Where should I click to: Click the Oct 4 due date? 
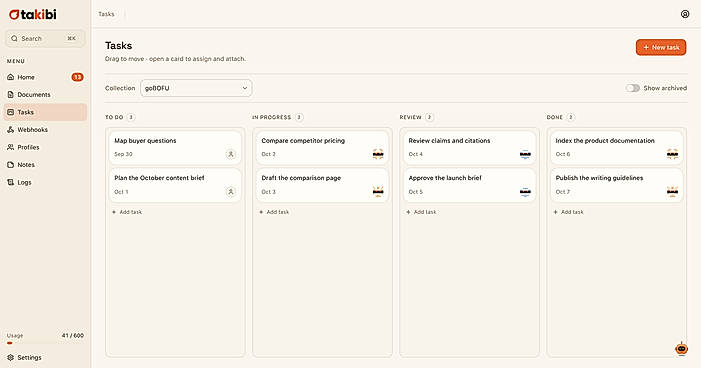(416, 154)
